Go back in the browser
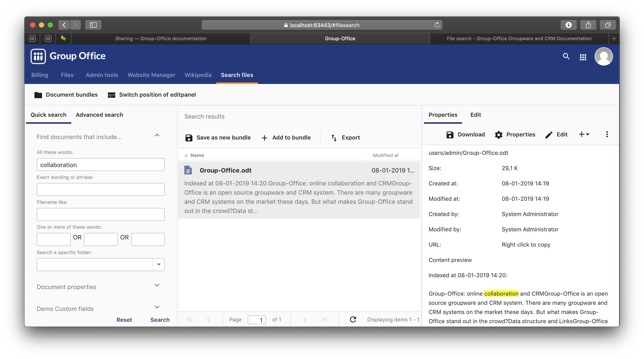 (x=64, y=25)
